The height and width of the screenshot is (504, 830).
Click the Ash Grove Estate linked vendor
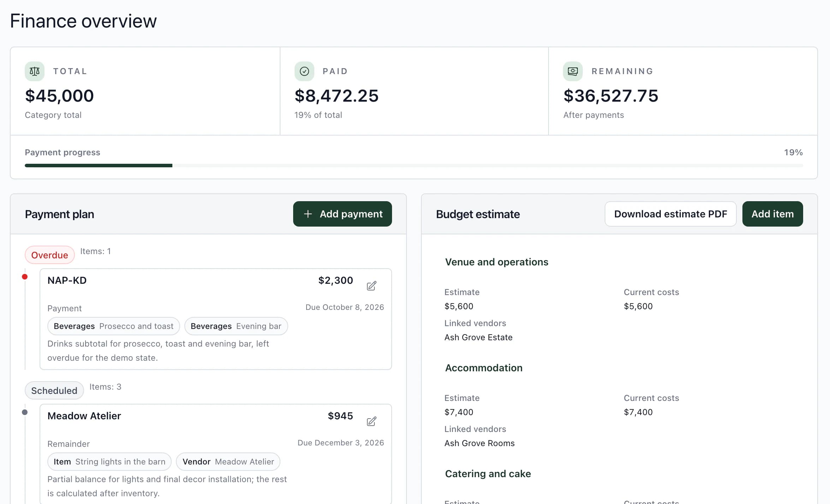(x=478, y=337)
